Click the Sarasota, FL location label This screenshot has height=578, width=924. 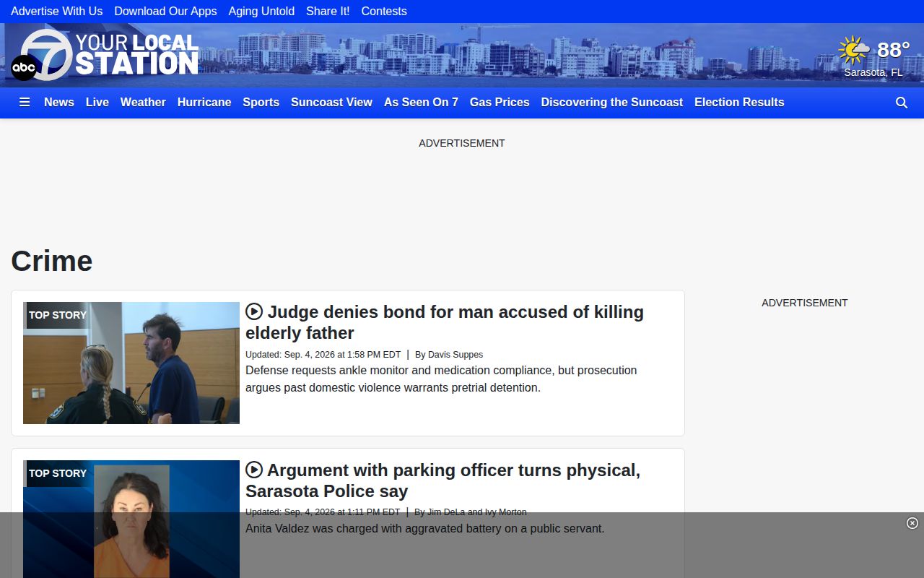pos(873,72)
